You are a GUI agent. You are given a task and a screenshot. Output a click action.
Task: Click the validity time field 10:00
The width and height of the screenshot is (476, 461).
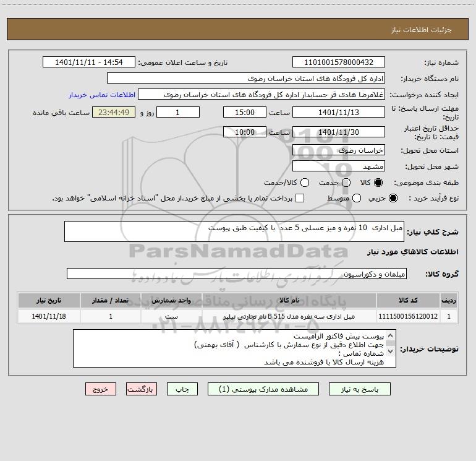(x=245, y=132)
